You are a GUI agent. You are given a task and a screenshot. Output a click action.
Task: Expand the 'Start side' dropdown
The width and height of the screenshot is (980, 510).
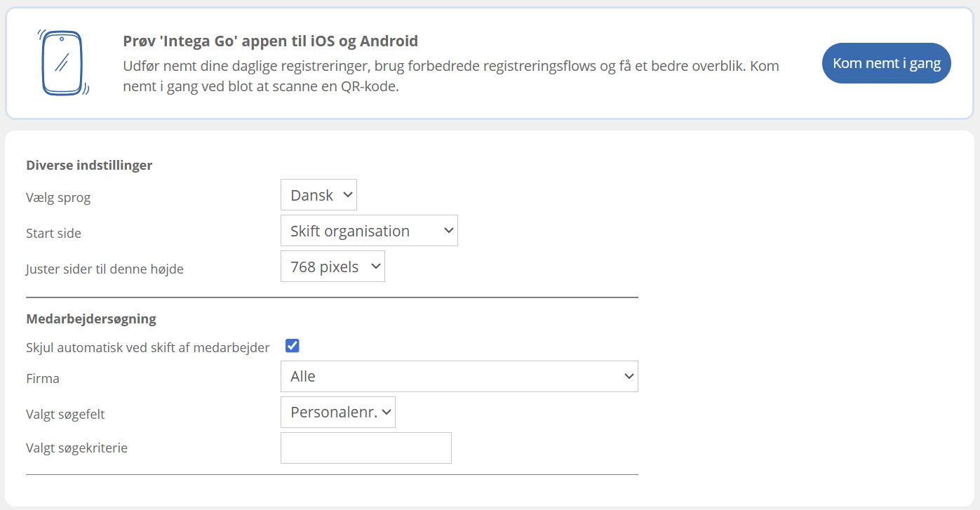coord(369,231)
